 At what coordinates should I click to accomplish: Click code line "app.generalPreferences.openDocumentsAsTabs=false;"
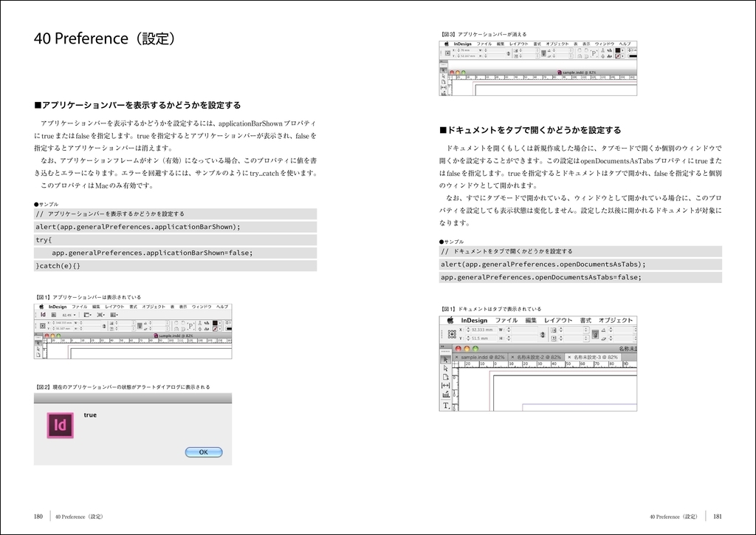point(580,277)
